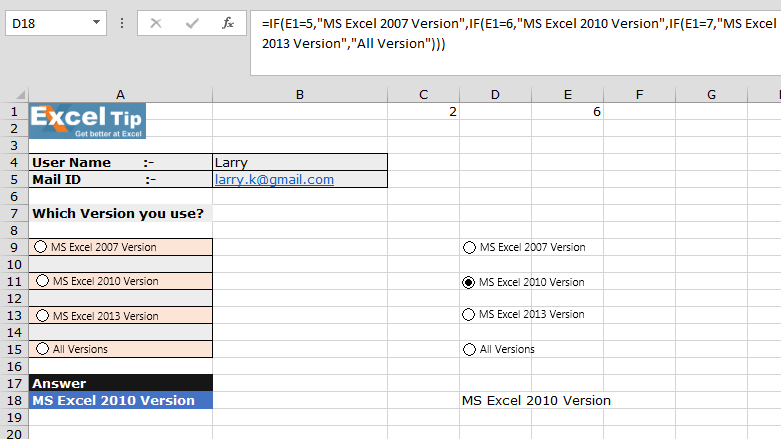
Task: Select row 7 header
Action: [x=14, y=213]
